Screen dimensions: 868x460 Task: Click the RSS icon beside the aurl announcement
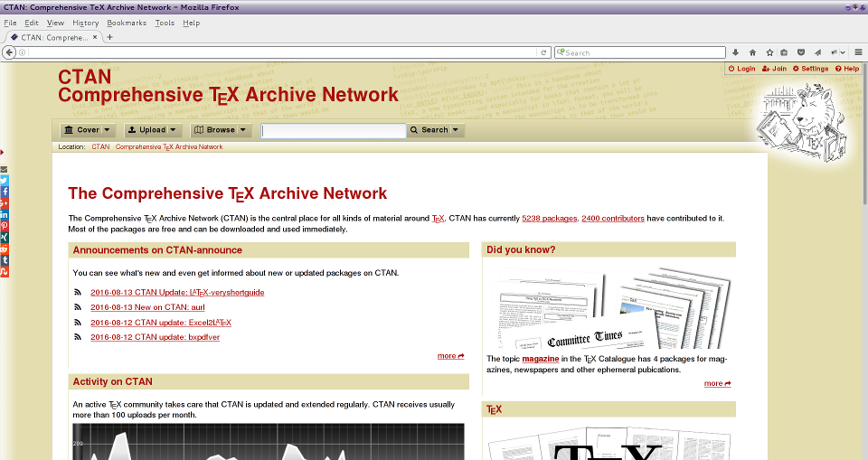78,307
